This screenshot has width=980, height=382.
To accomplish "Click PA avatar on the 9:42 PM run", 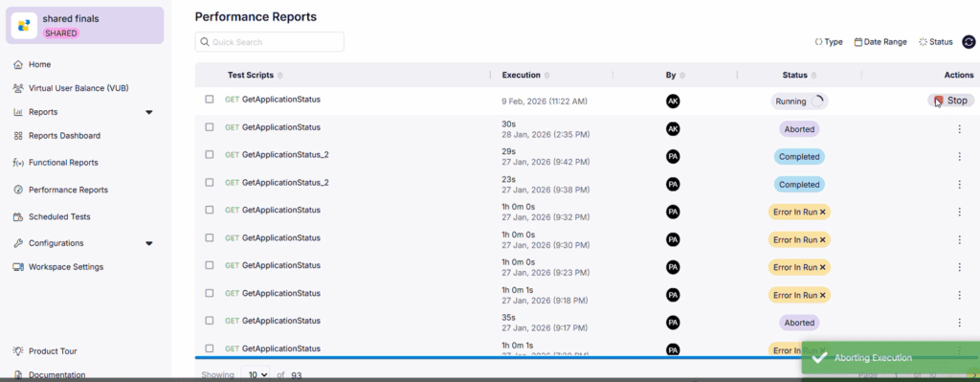I will point(673,156).
